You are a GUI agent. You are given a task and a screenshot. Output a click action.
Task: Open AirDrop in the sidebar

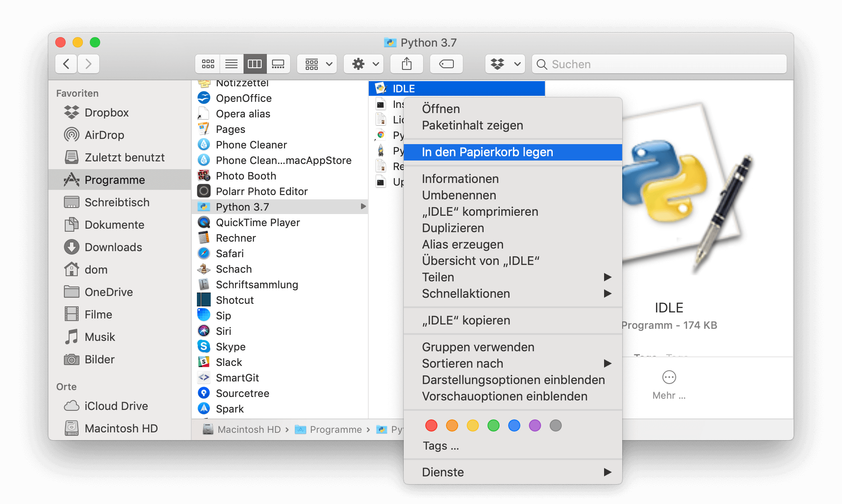(x=104, y=135)
